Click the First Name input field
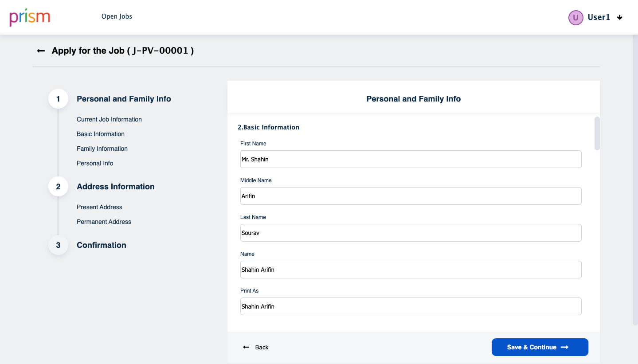 pos(411,159)
